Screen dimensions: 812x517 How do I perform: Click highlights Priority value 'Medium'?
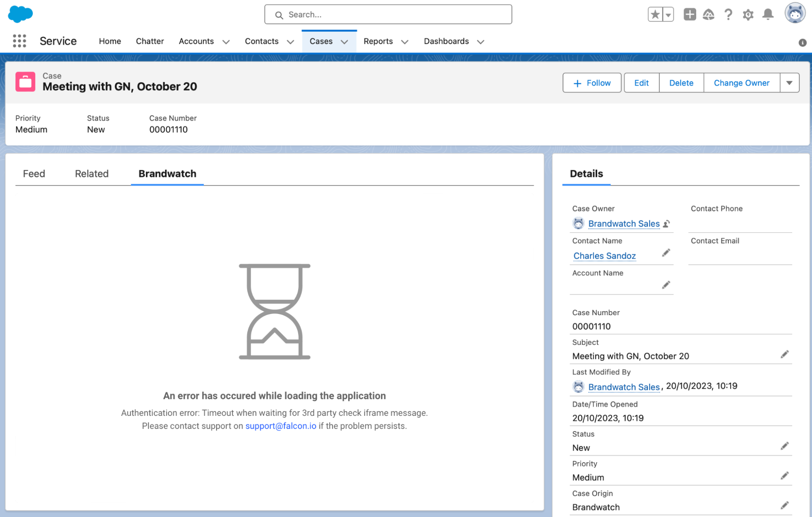(x=31, y=130)
